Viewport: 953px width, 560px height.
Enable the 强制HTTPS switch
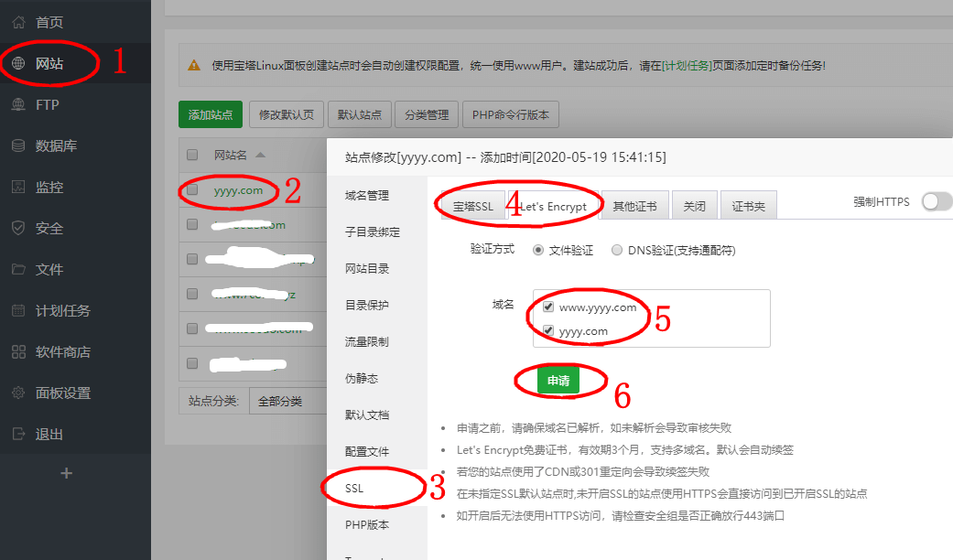pos(936,201)
